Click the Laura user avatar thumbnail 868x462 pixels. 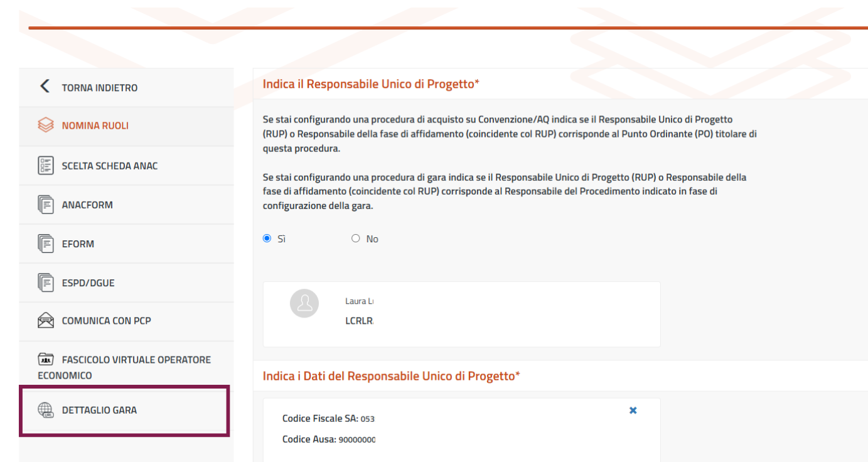[x=304, y=304]
